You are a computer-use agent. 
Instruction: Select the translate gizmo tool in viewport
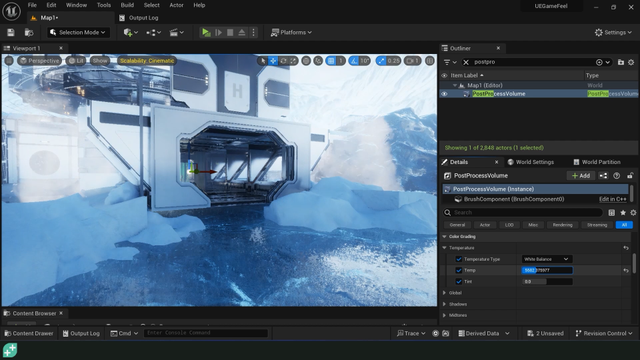[273, 61]
